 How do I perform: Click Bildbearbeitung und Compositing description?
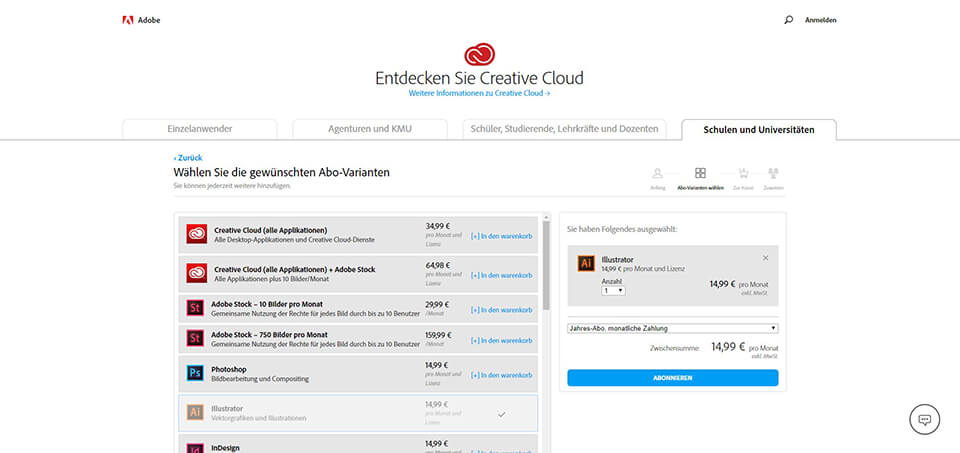click(260, 380)
